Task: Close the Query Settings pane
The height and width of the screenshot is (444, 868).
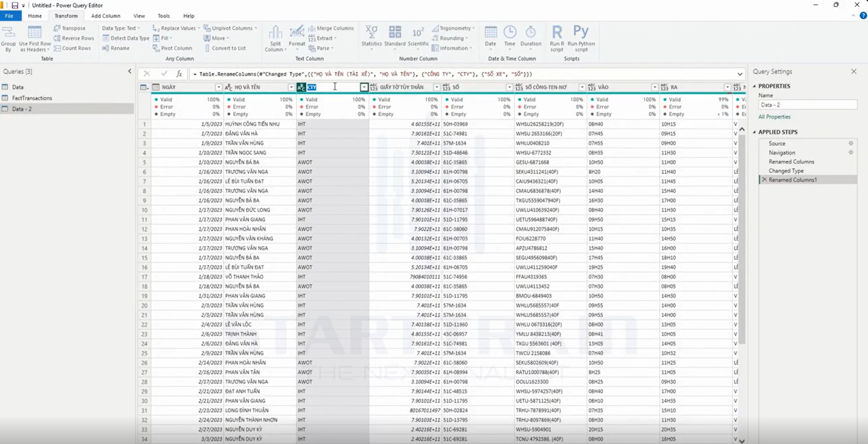Action: tap(854, 71)
